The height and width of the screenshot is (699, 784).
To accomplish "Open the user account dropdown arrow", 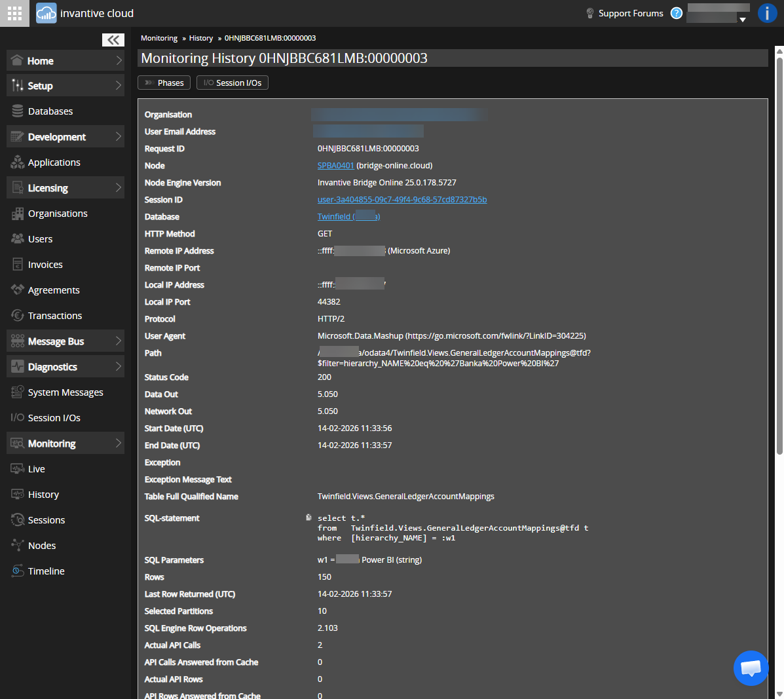I will 743,20.
